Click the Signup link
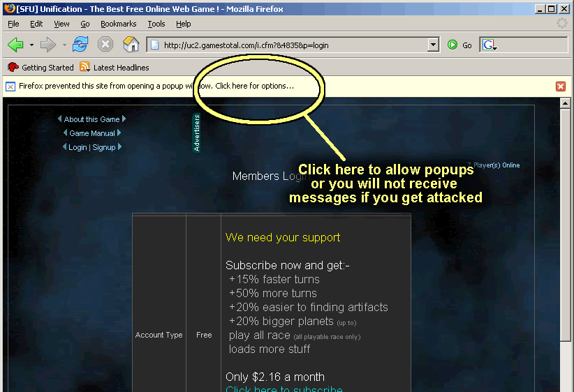This screenshot has height=392, width=574. tap(104, 147)
